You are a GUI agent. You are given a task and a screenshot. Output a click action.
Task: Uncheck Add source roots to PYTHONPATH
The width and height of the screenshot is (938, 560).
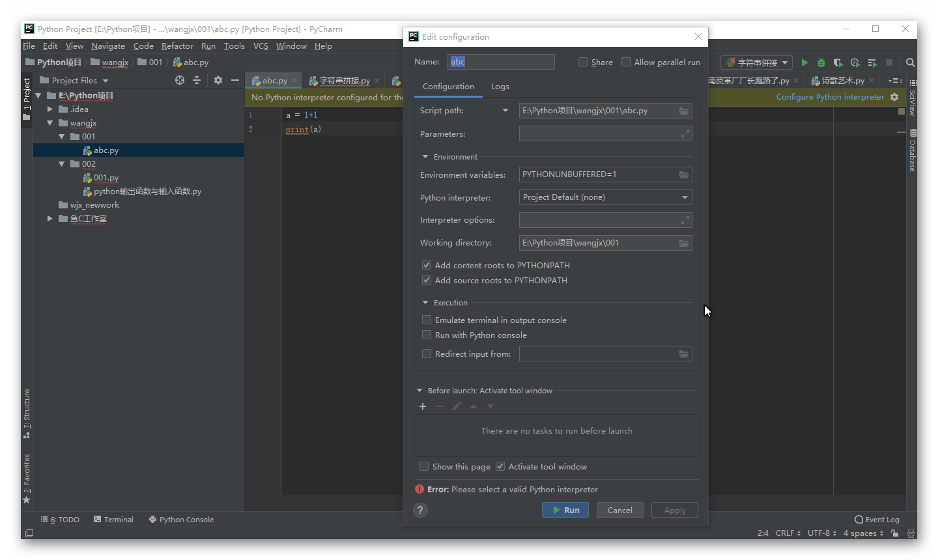click(427, 280)
